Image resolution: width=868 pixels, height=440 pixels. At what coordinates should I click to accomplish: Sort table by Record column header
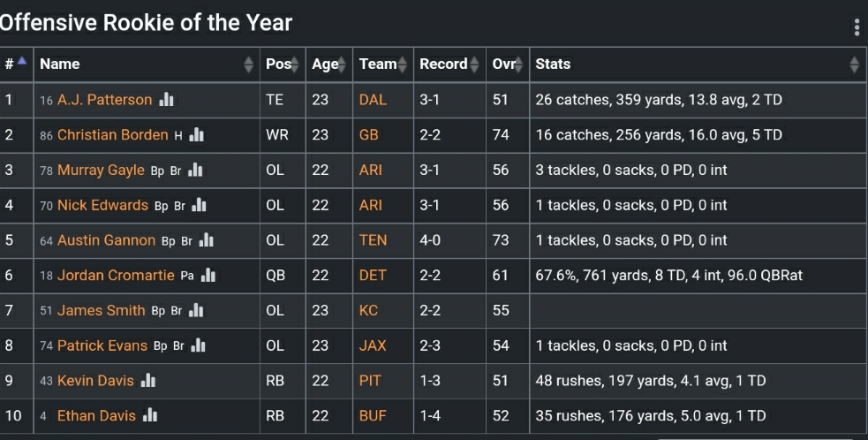click(443, 64)
